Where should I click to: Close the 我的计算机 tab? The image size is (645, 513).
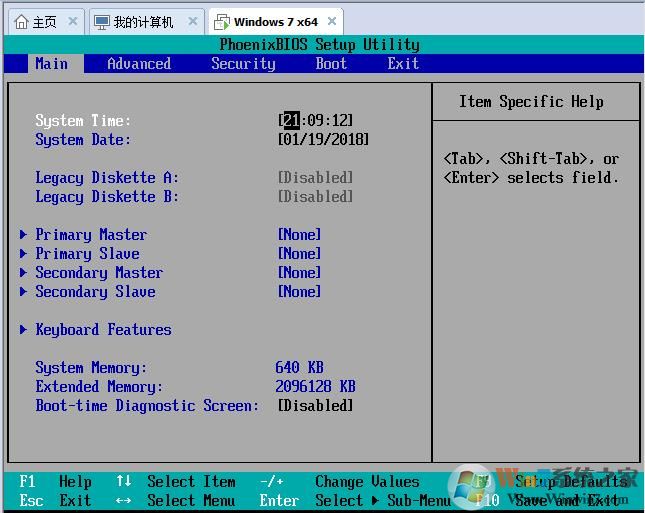192,22
